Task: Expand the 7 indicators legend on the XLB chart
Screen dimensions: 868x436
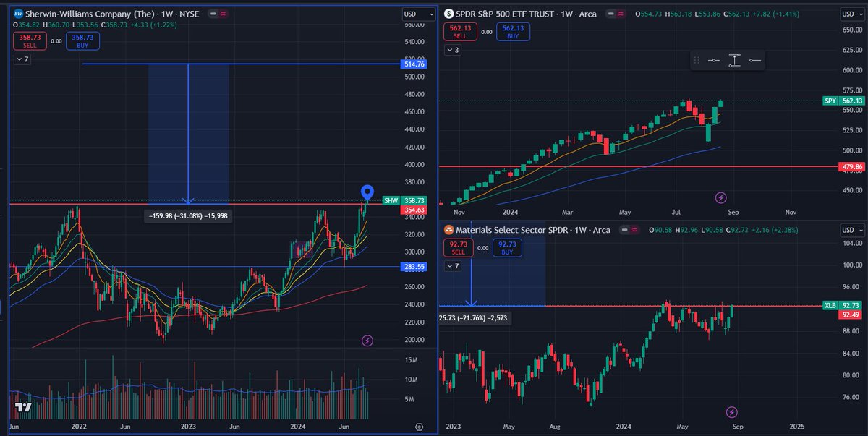Action: [x=453, y=266]
